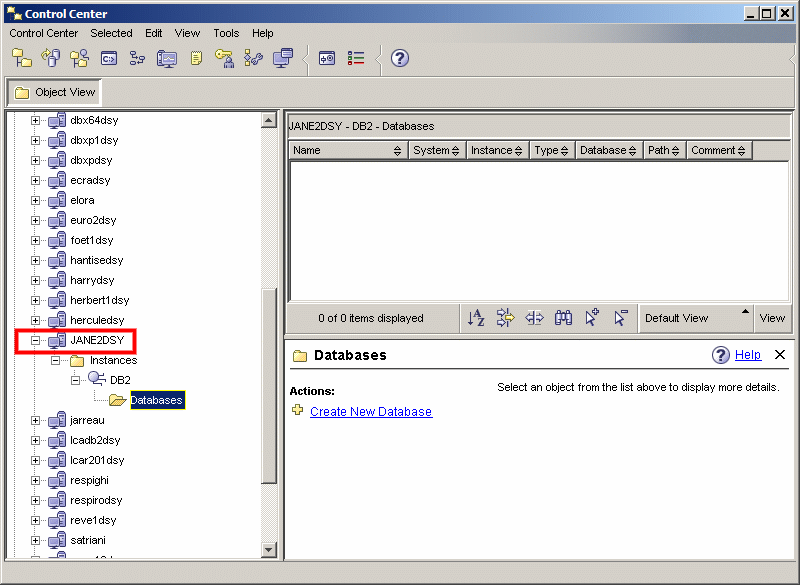Click the Help link in Databases pane
This screenshot has width=800, height=585.
(x=748, y=354)
